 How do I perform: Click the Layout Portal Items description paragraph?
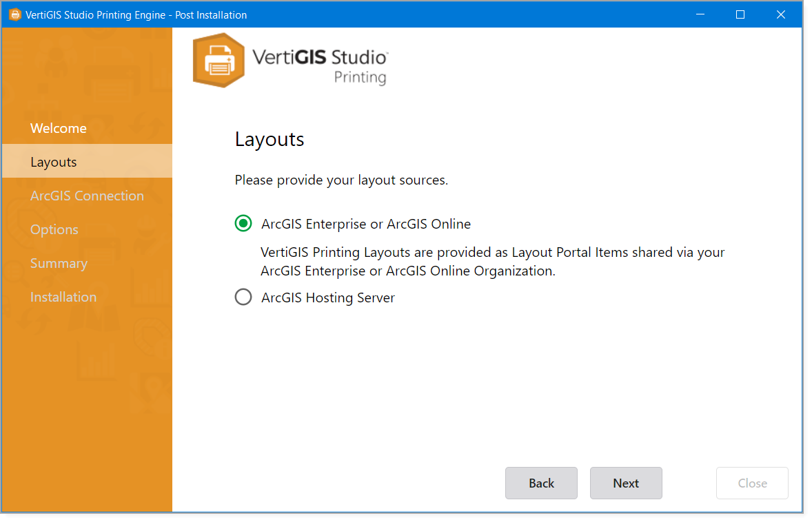492,262
